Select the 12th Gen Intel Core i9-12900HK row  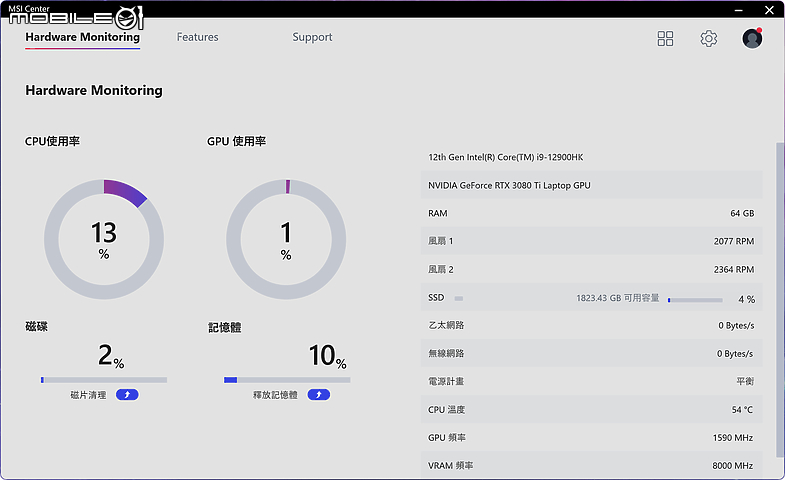click(592, 157)
